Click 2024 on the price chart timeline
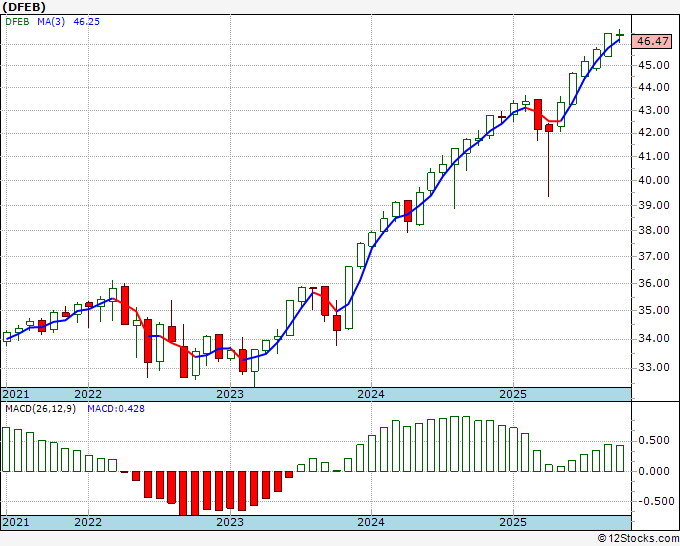The height and width of the screenshot is (546, 680). coord(371,394)
